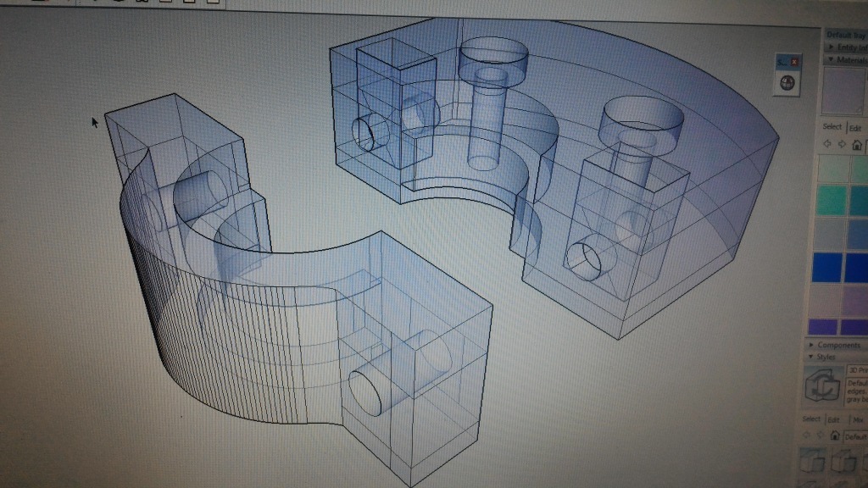This screenshot has height=488, width=868.
Task: Pick the plain gray material swatch in third row
Action: (829, 232)
